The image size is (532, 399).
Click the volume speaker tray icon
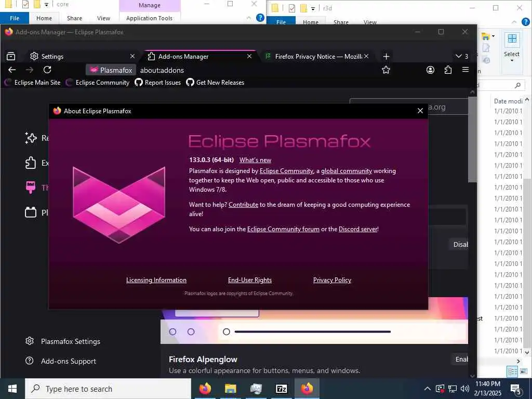[x=465, y=389]
